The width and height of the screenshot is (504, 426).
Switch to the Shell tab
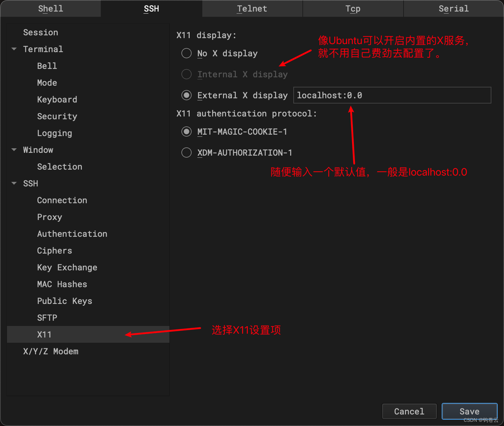pos(50,9)
